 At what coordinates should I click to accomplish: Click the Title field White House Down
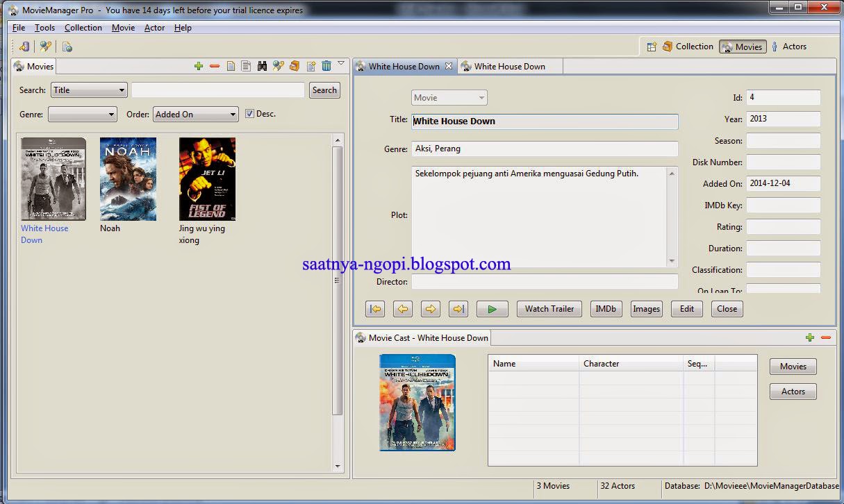[545, 121]
